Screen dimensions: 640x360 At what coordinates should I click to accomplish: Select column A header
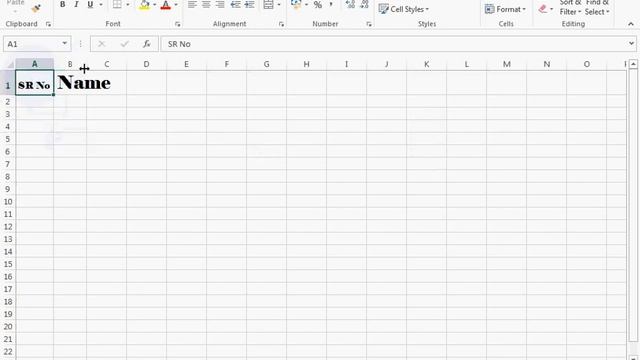pyautogui.click(x=34, y=64)
